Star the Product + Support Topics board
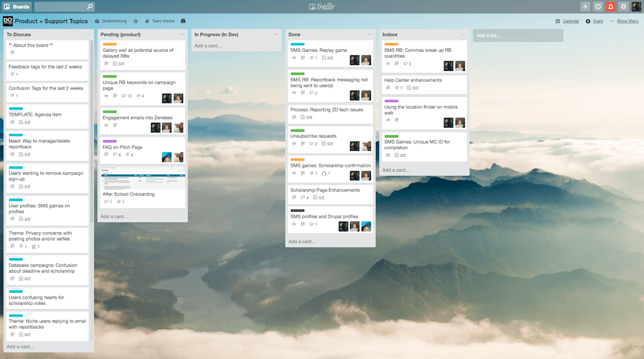The height and width of the screenshot is (359, 644). [x=136, y=20]
